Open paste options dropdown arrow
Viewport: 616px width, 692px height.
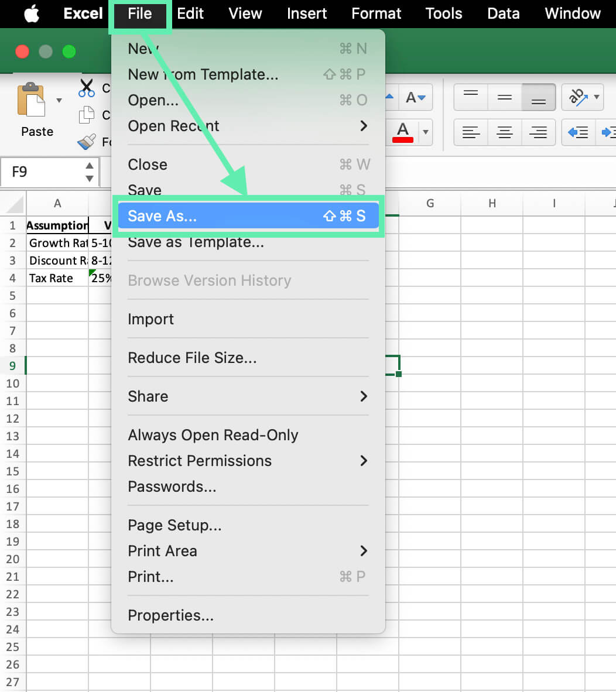coord(59,101)
